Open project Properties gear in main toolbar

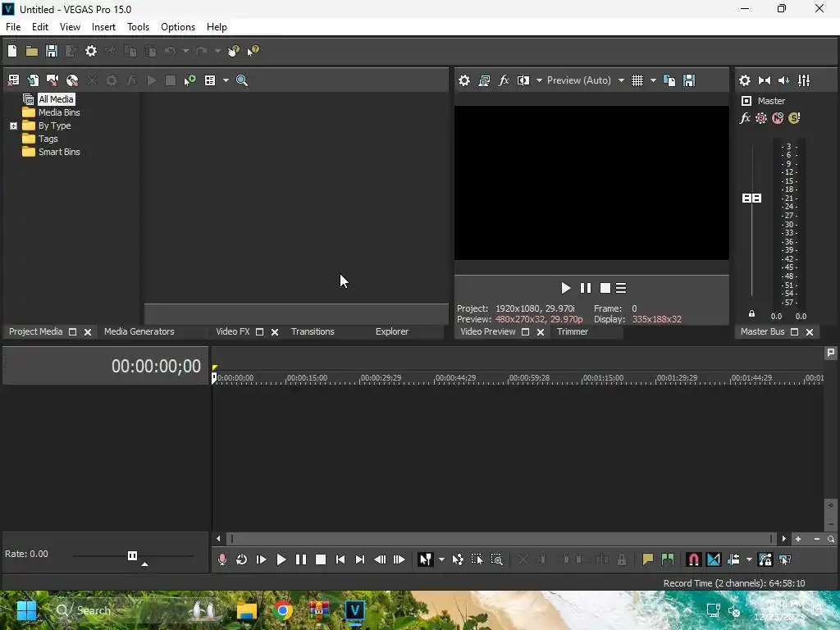coord(91,51)
